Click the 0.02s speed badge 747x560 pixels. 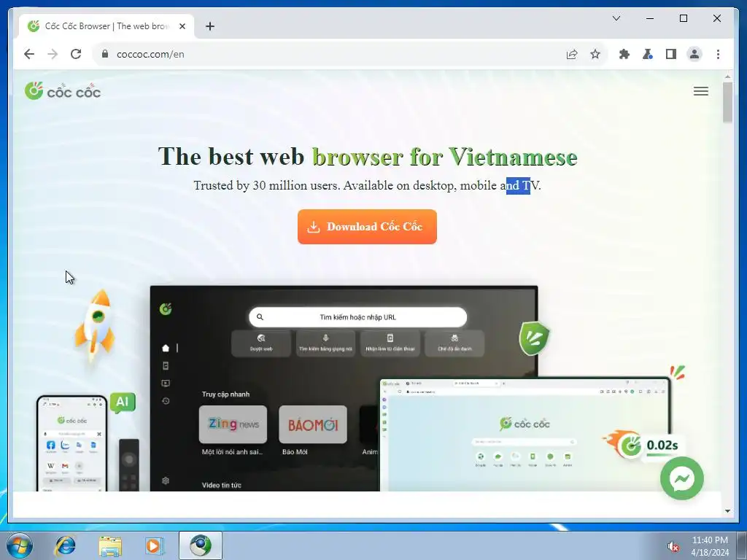[643, 446]
